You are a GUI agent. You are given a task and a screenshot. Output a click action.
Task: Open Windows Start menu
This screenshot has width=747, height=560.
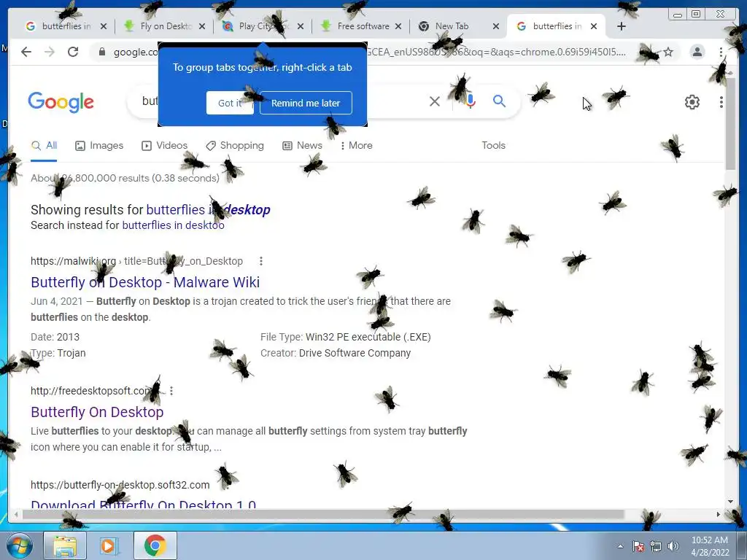[20, 545]
